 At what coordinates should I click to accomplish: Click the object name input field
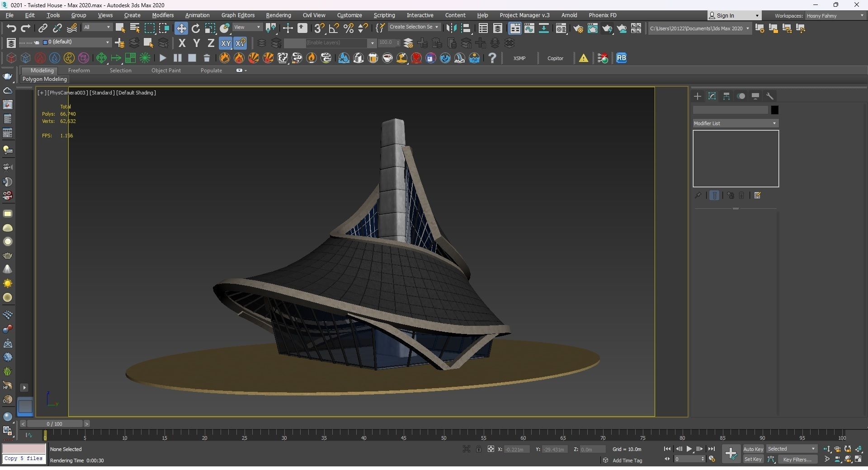tap(731, 110)
